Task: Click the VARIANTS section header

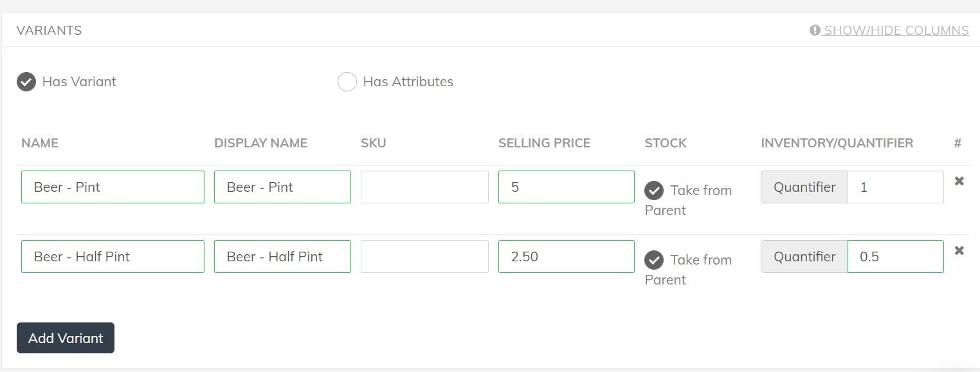Action: 50,30
